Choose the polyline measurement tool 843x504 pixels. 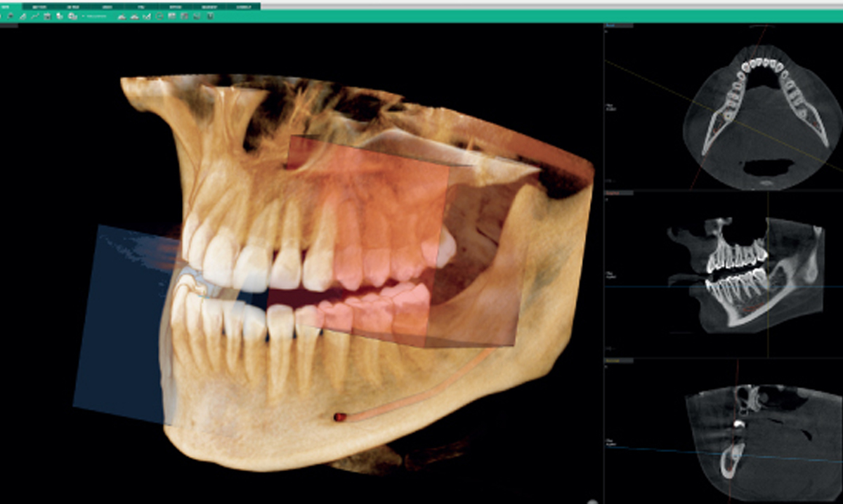(35, 15)
